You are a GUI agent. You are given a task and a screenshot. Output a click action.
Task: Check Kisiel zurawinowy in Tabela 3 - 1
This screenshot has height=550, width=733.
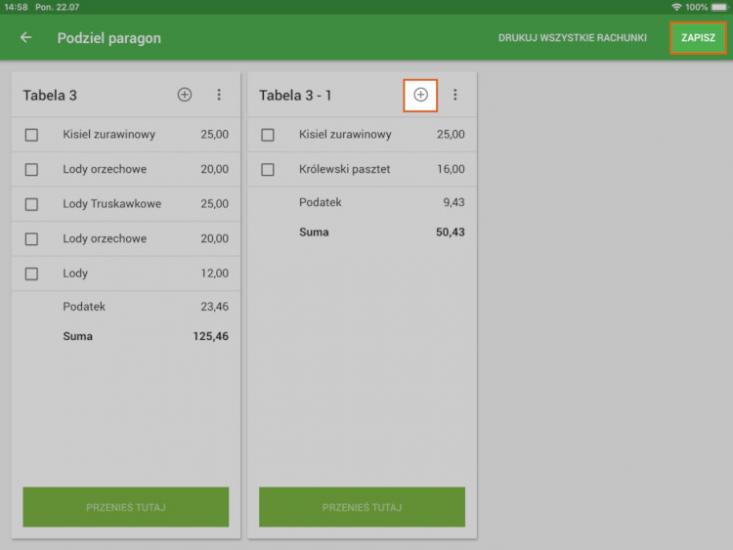pos(268,135)
